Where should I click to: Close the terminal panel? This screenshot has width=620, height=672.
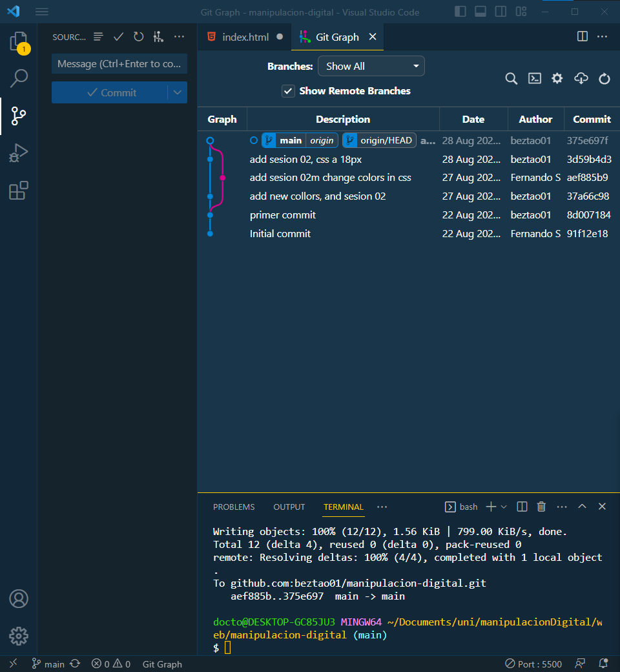[x=602, y=507]
